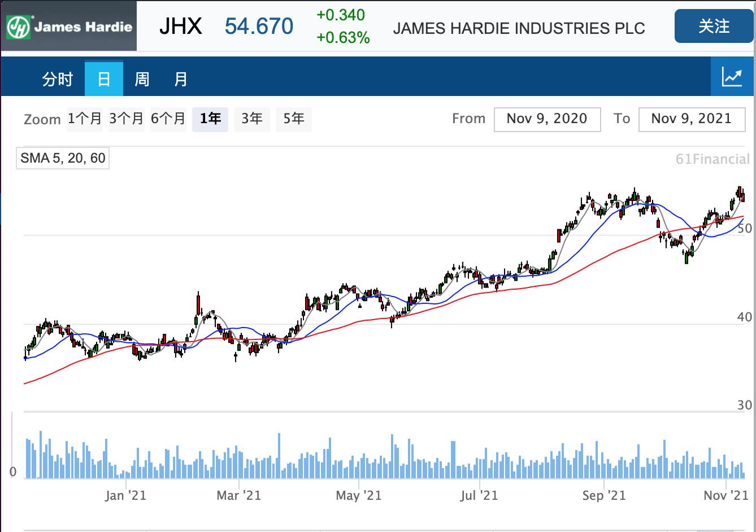Click the Nov '21 axis label
This screenshot has width=756, height=532.
[x=726, y=496]
